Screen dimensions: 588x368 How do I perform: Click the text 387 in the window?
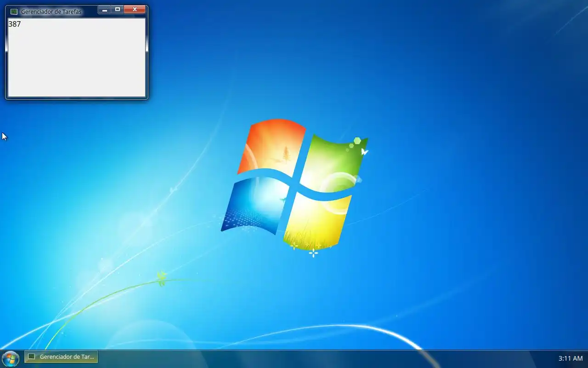point(15,24)
